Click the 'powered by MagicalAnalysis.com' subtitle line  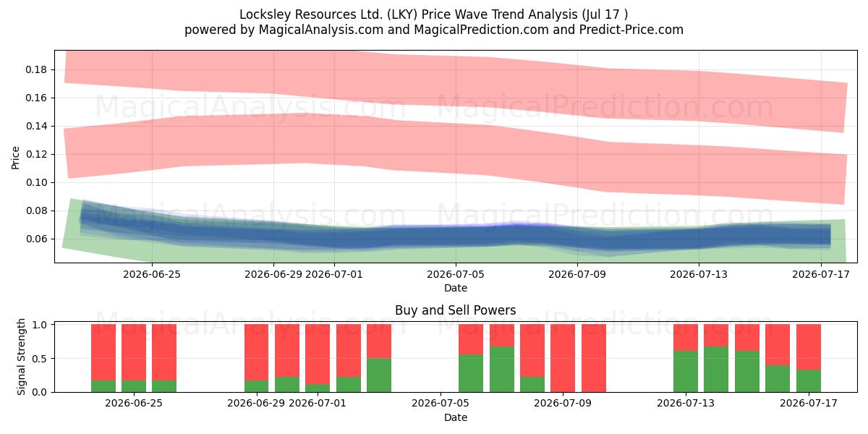[434, 30]
